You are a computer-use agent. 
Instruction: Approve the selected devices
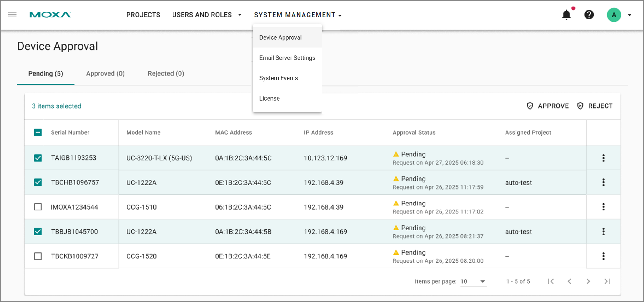tap(548, 106)
